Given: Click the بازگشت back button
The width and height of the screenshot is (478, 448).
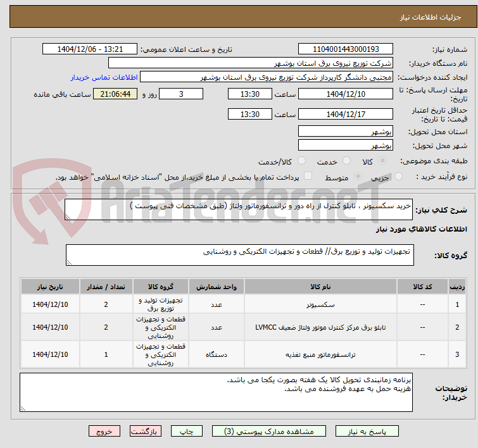Looking at the screenshot, I should tap(146, 432).
